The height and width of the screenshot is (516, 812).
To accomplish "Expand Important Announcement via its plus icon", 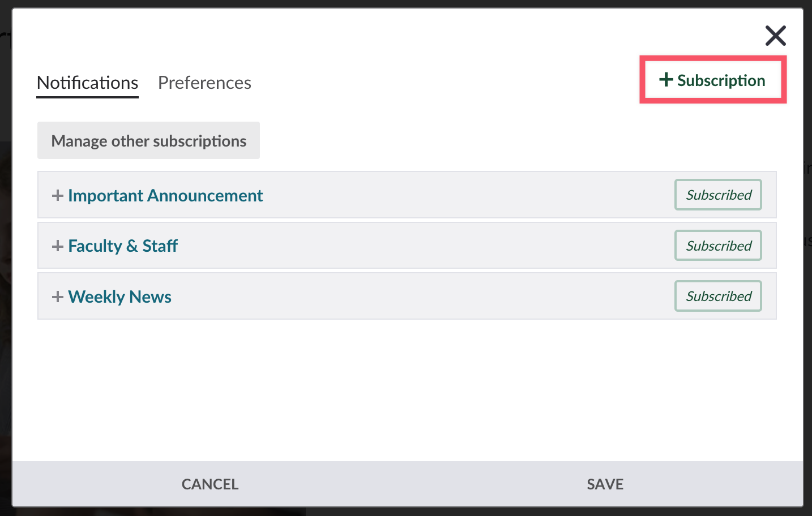I will 57,196.
